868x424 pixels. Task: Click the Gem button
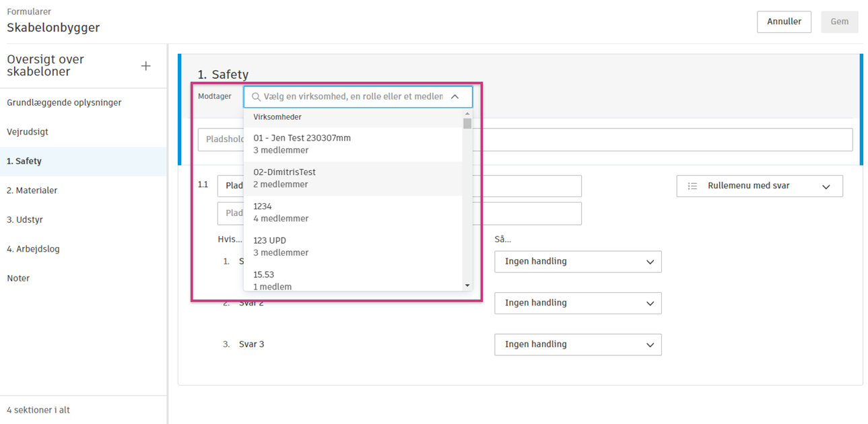click(x=839, y=22)
